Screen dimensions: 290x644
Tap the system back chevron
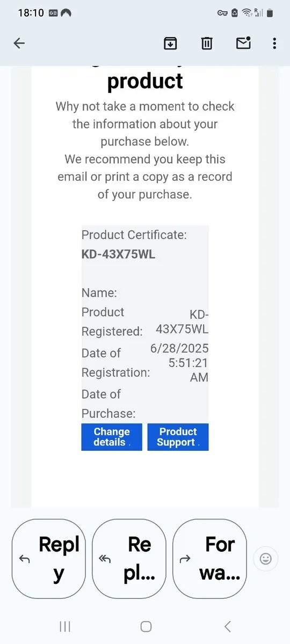coord(227,626)
